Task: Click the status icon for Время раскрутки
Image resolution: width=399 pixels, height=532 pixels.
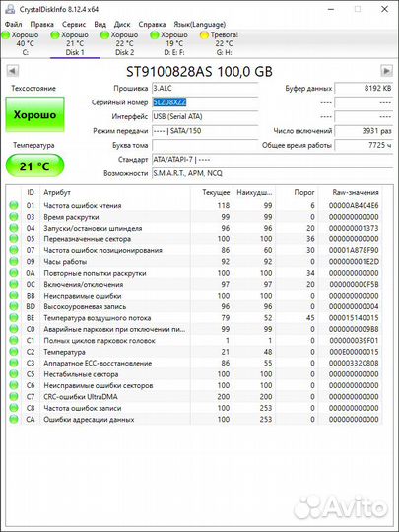Action: [14, 217]
